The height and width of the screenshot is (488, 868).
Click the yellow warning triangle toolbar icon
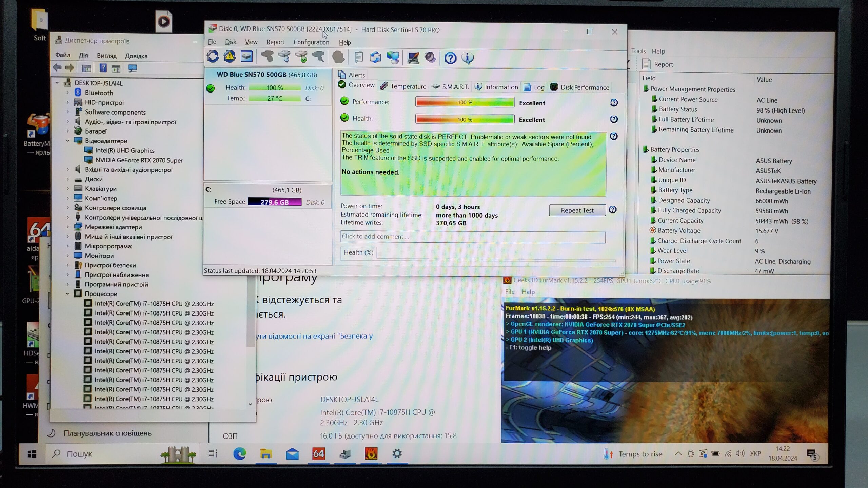point(230,57)
